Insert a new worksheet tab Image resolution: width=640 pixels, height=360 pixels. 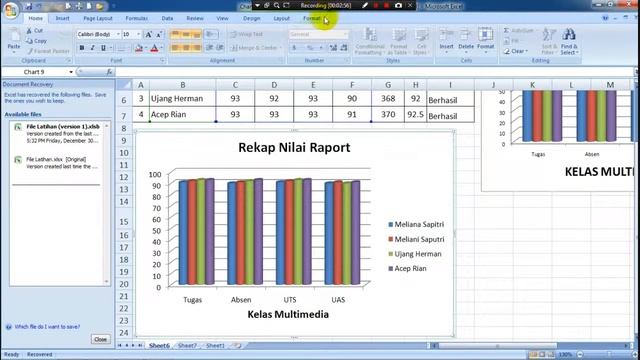pyautogui.click(x=237, y=346)
